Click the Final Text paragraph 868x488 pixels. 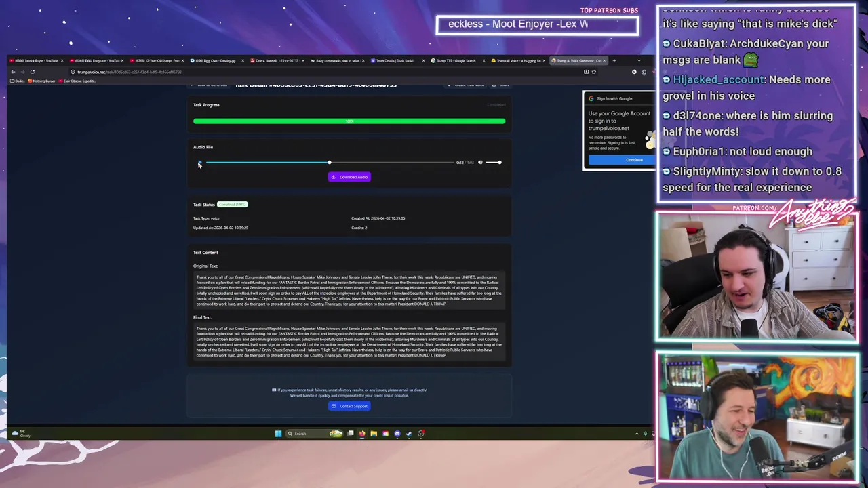[x=349, y=342]
